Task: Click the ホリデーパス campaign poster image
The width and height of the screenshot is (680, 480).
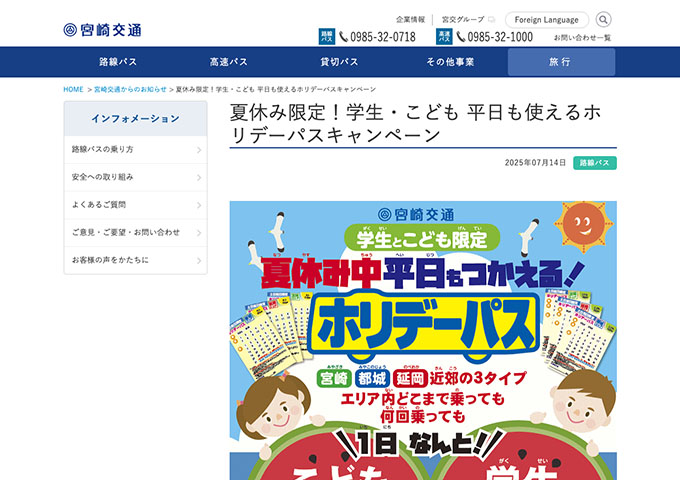Action: pyautogui.click(x=423, y=340)
